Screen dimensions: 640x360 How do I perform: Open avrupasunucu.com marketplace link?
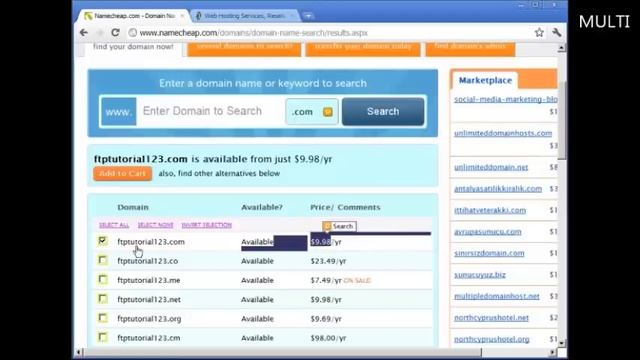pyautogui.click(x=488, y=232)
